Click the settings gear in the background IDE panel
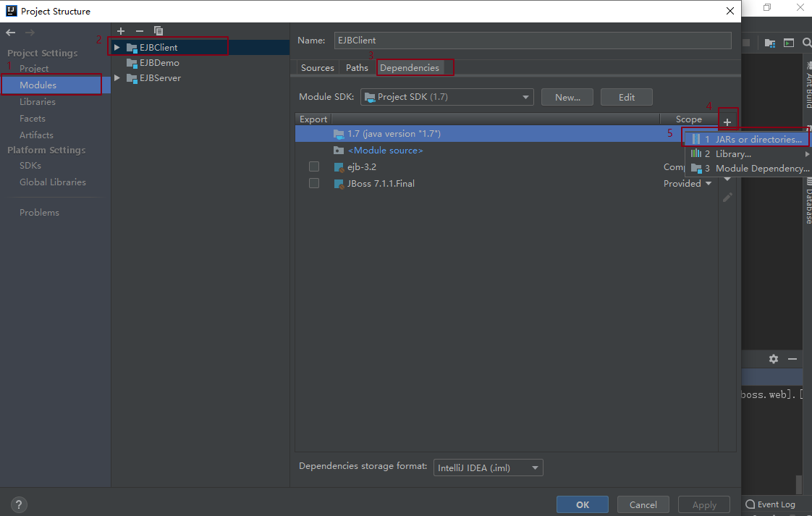The width and height of the screenshot is (812, 516). pyautogui.click(x=774, y=358)
